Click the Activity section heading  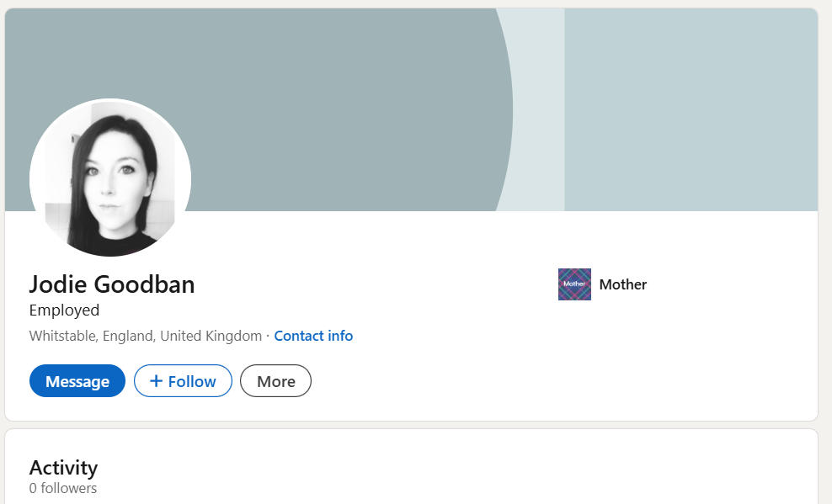pos(63,467)
